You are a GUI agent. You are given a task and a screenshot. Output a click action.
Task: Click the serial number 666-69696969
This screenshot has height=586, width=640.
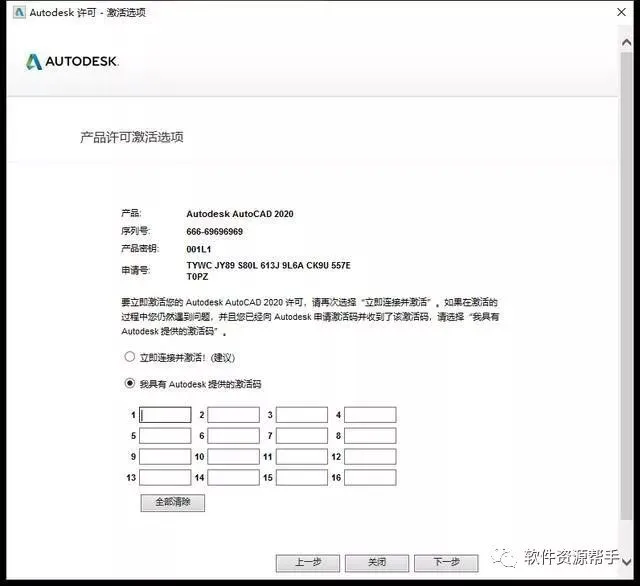[x=215, y=231]
